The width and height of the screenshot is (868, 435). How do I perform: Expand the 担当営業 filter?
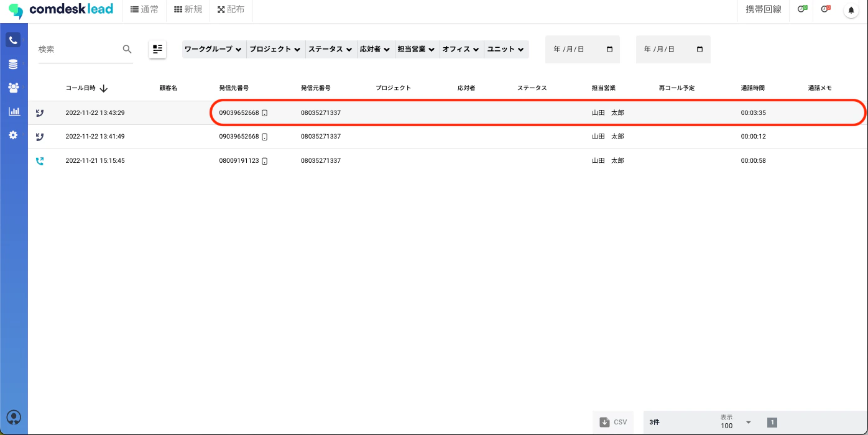(x=416, y=49)
